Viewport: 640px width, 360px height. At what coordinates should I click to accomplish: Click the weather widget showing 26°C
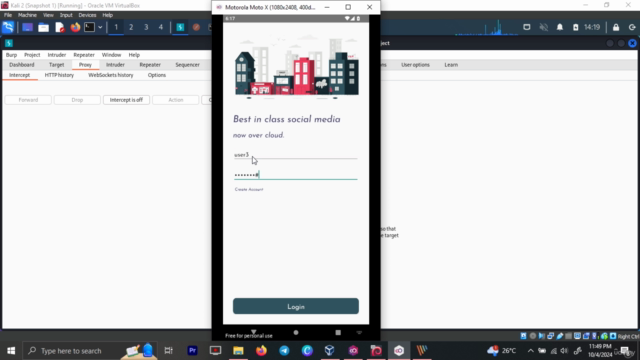coord(502,351)
